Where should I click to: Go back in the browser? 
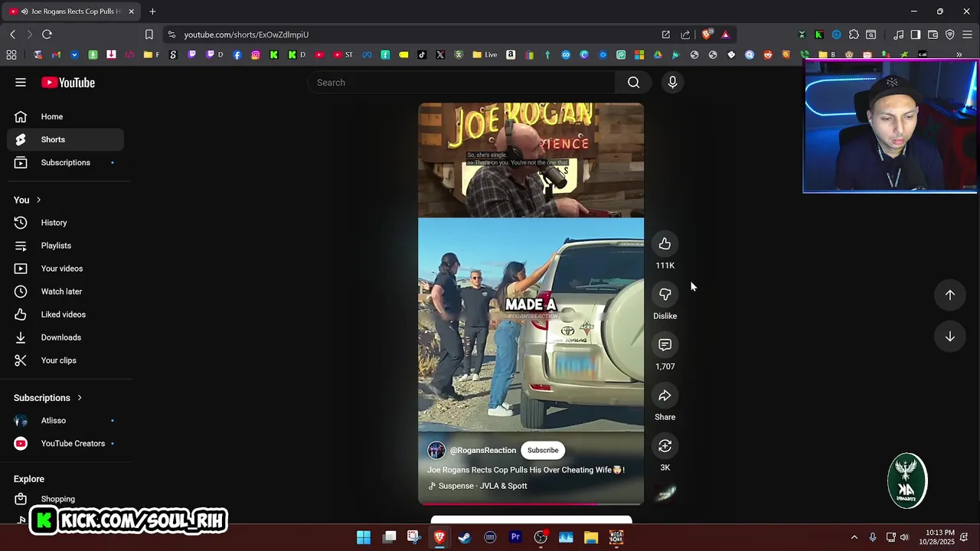point(12,34)
